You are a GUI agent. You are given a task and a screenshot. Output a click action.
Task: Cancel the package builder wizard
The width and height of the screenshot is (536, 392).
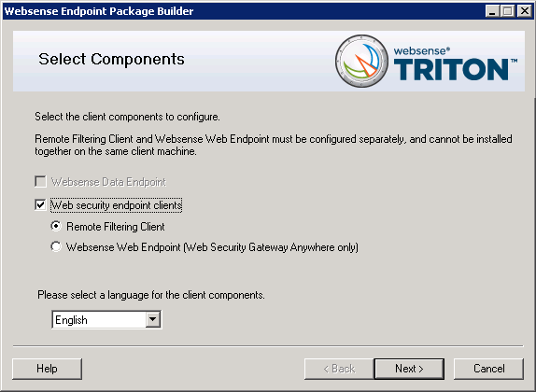click(488, 369)
